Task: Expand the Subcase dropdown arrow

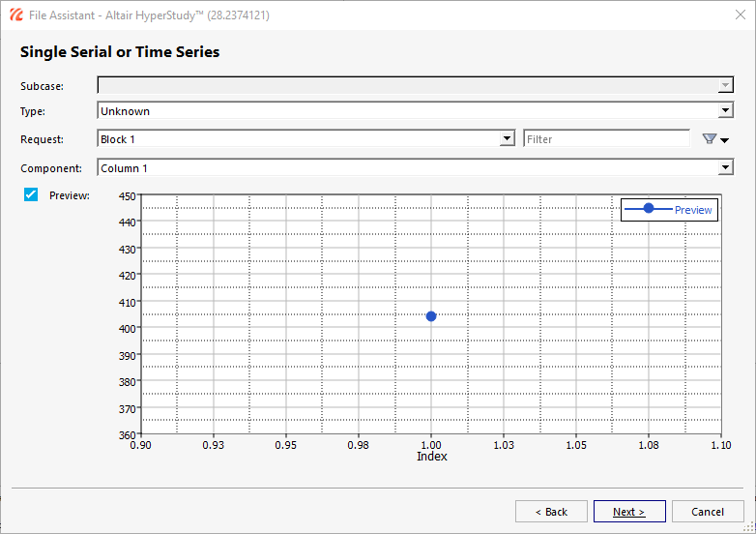Action: [x=725, y=85]
